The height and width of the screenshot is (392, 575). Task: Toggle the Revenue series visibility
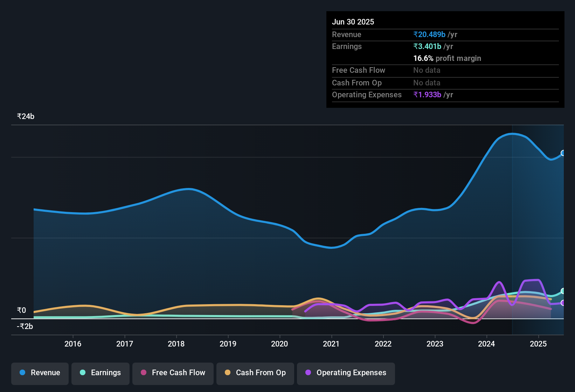[40, 373]
